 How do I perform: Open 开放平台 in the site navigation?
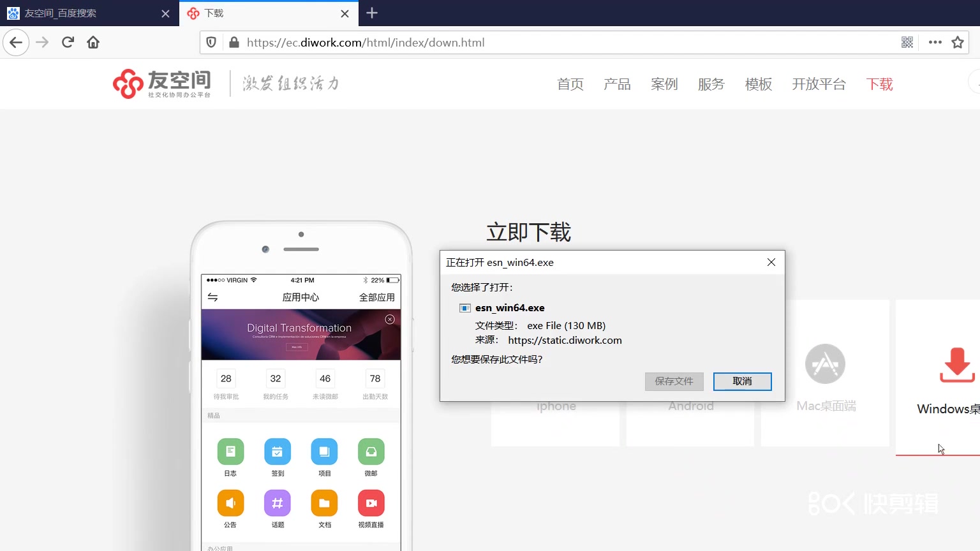[x=819, y=84]
